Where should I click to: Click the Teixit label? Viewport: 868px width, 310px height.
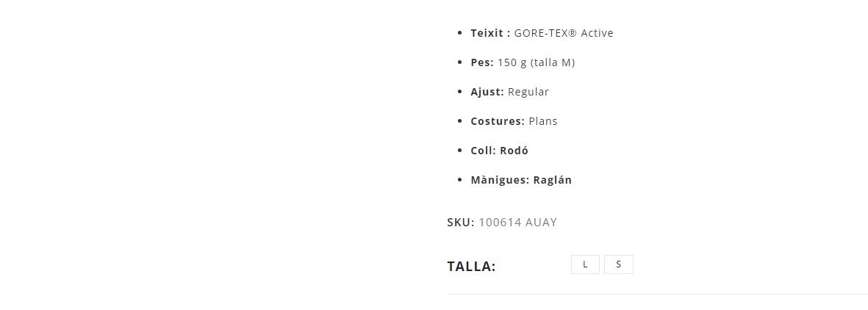click(489, 33)
